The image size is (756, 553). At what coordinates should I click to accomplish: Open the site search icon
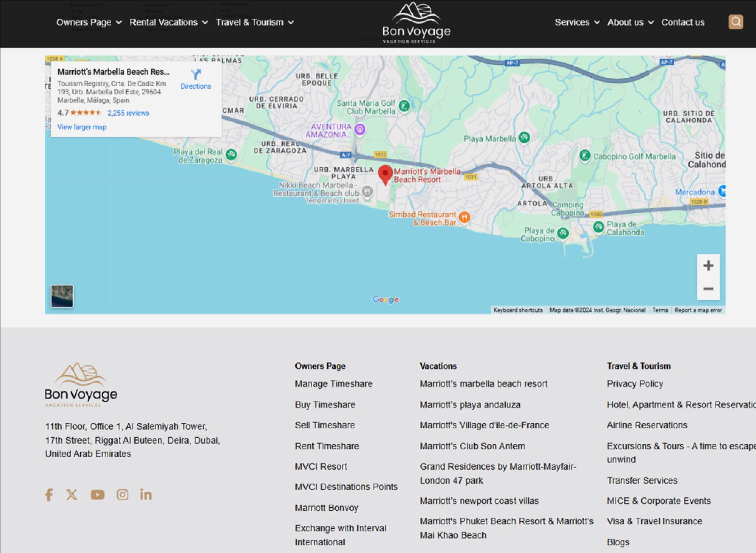735,22
